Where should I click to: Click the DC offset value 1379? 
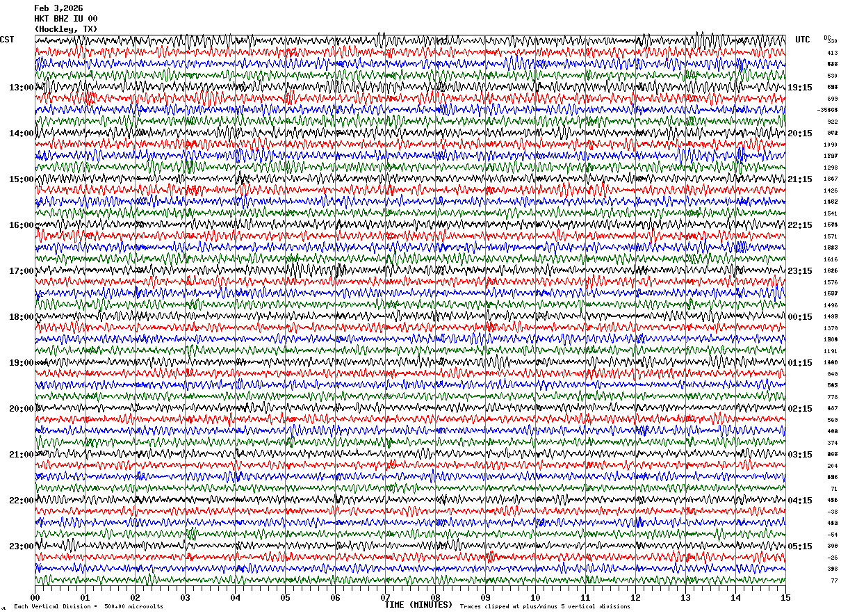pyautogui.click(x=831, y=328)
